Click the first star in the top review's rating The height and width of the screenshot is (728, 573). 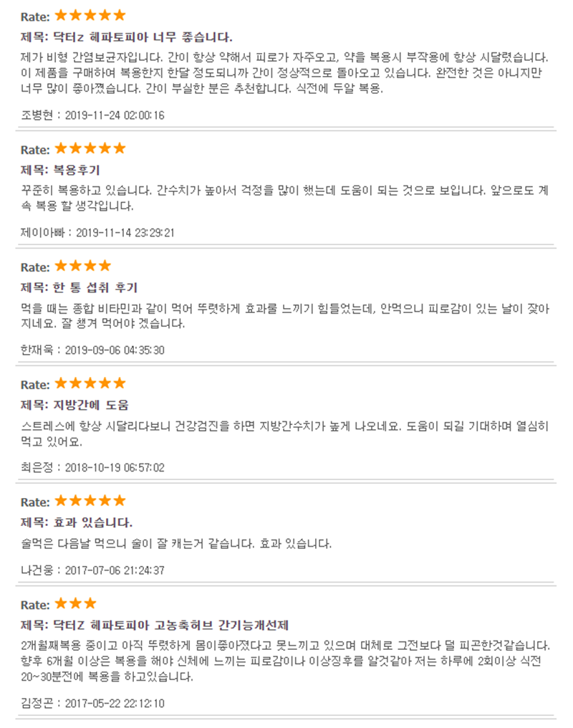pyautogui.click(x=61, y=15)
